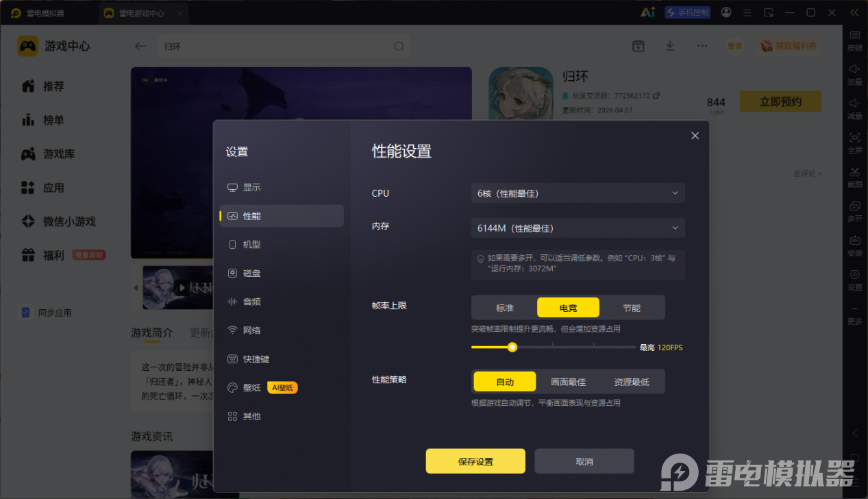The image size is (868, 499).
Task: Click 更多 more tools in right toolbar
Action: click(x=854, y=315)
